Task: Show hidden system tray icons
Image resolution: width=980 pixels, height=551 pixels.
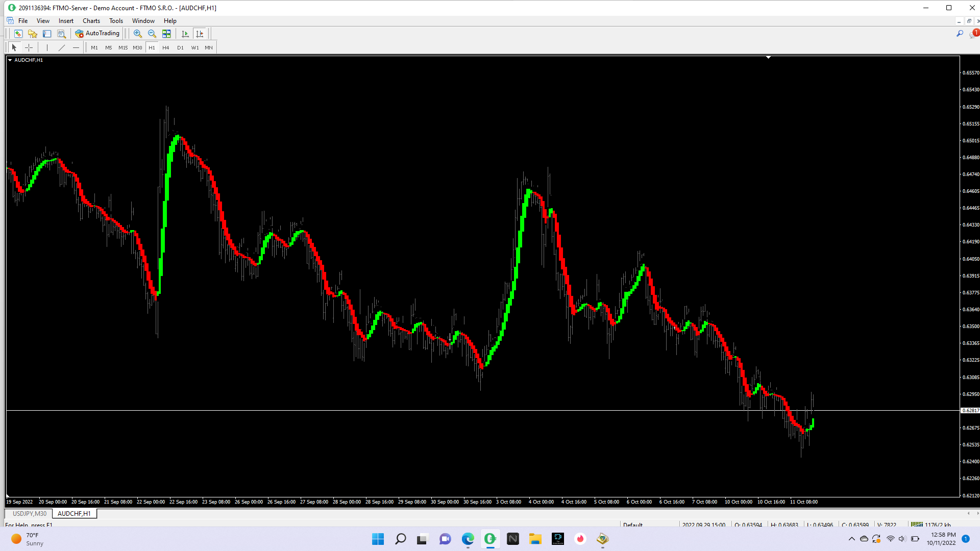Action: [x=851, y=539]
